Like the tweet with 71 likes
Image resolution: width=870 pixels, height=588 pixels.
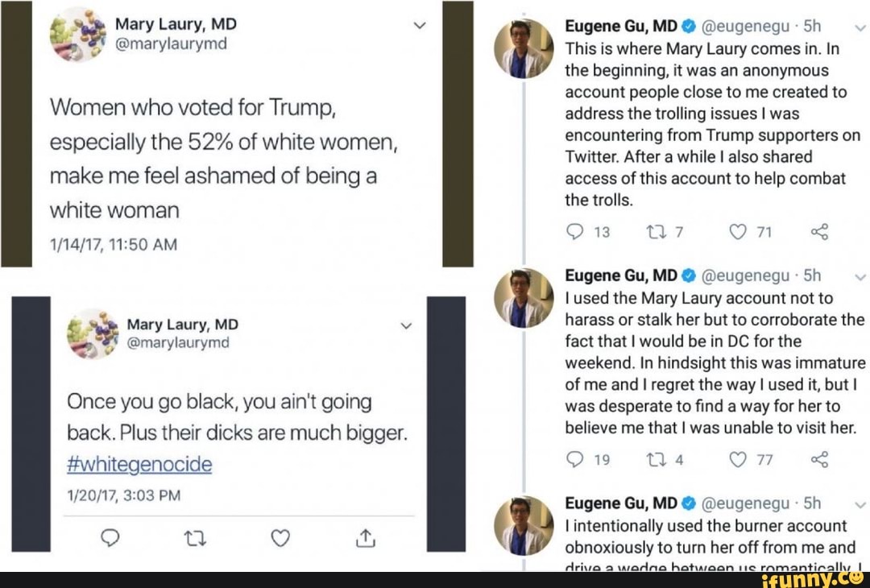pos(738,233)
